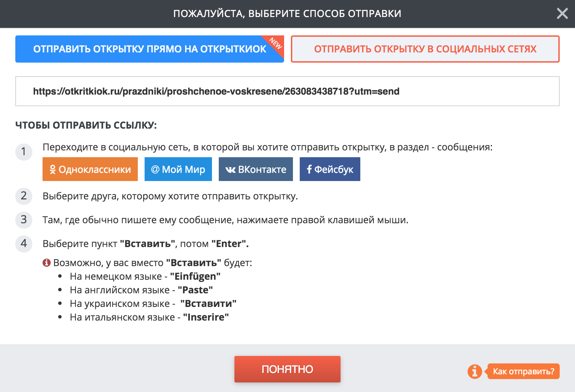
Task: Open the 'Как отправить?' help button
Action: [524, 371]
